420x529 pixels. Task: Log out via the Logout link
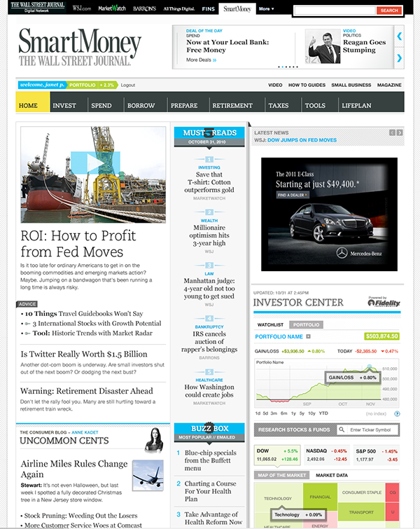click(x=128, y=85)
